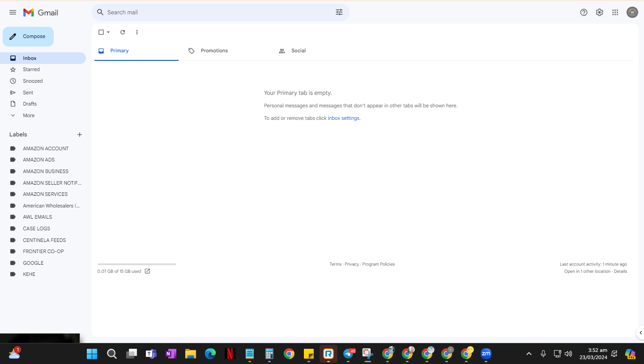Follow the inbox settings link
The height and width of the screenshot is (364, 644).
(343, 118)
